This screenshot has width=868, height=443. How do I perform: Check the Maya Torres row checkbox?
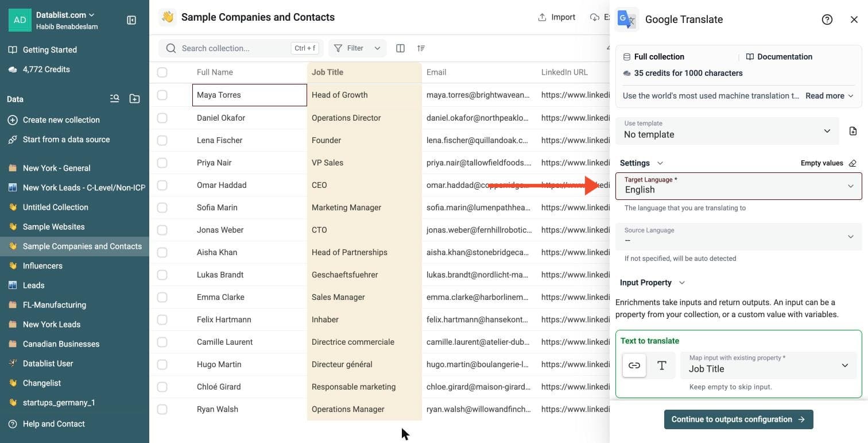(162, 95)
